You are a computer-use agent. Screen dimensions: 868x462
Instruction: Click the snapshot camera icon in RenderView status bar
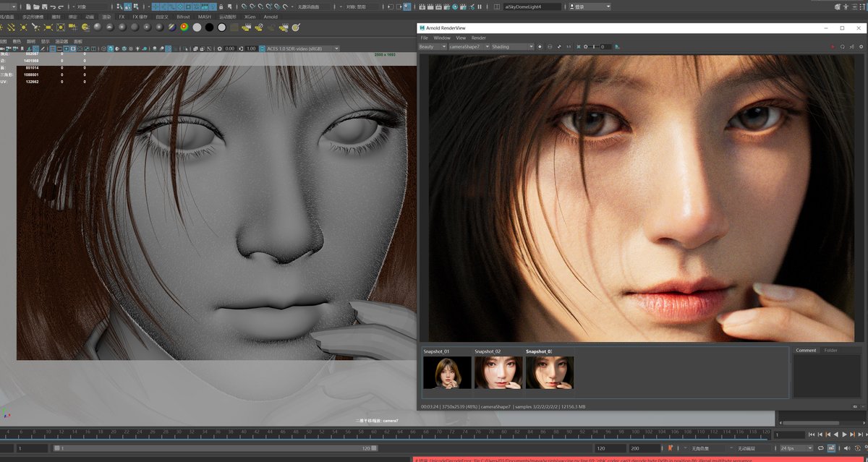(854, 406)
